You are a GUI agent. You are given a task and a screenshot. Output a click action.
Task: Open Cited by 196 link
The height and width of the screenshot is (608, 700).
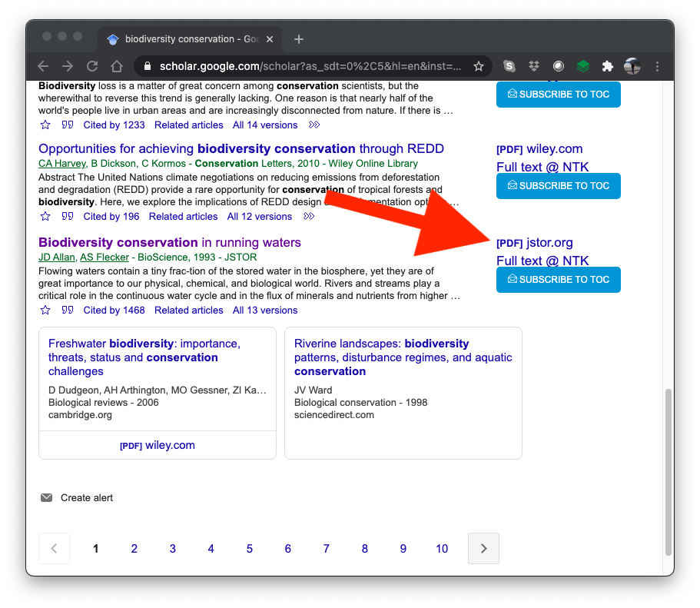click(111, 217)
